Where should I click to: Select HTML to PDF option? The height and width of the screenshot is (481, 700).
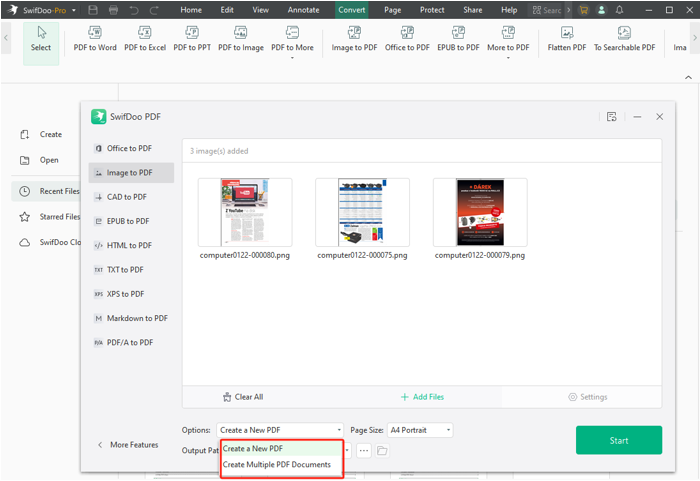[131, 245]
